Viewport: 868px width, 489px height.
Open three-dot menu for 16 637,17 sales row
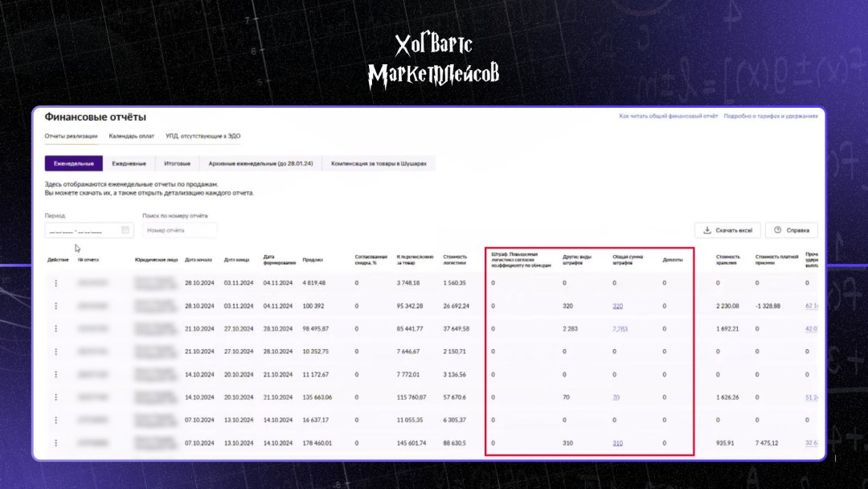coord(55,420)
